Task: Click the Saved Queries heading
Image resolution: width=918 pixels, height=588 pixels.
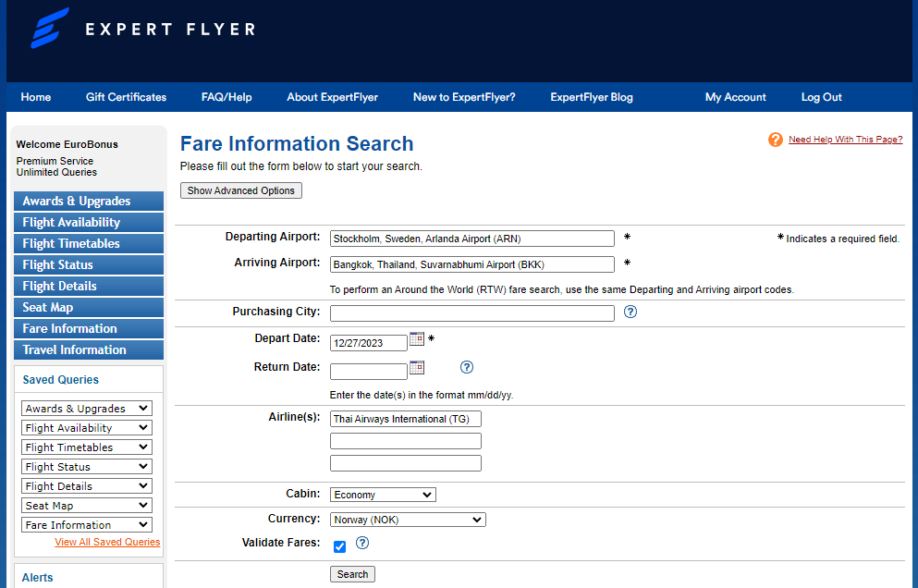Action: 61,379
